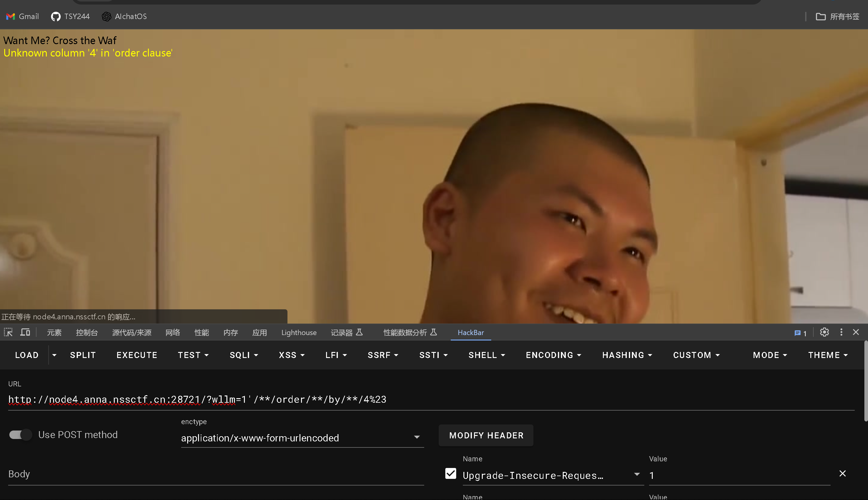Open the AIchatOS bookmark
Viewport: 868px width, 500px height.
pos(124,16)
